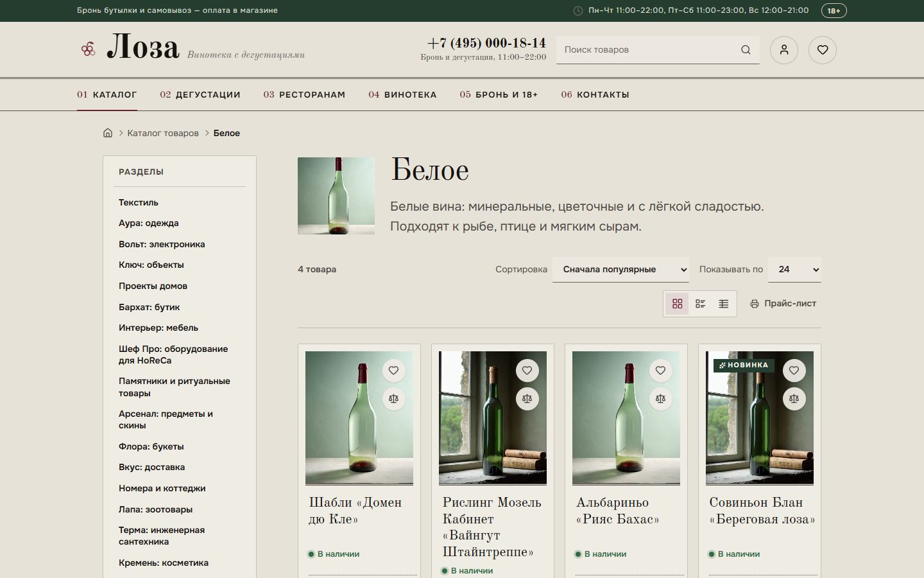
Task: Switch to compact table view
Action: pos(723,304)
